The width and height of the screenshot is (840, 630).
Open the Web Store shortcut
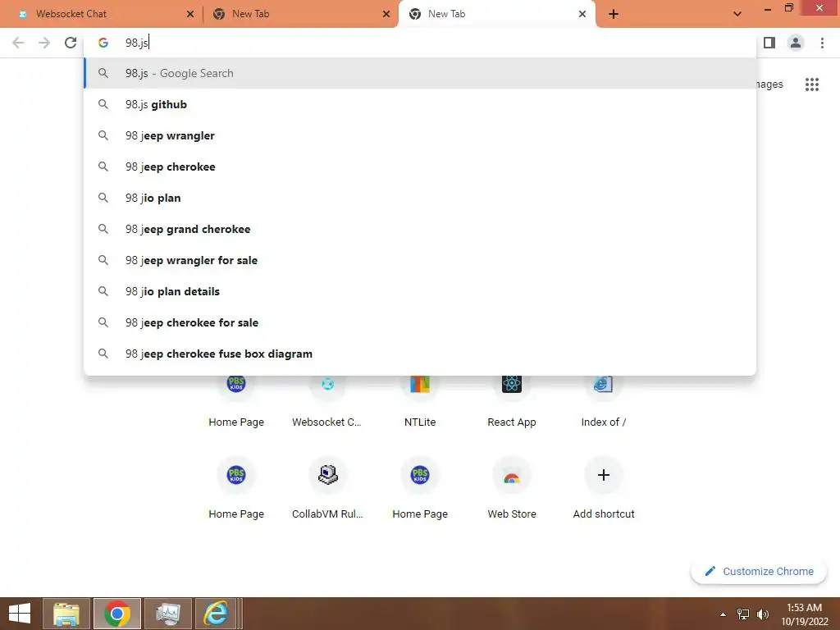tap(512, 487)
